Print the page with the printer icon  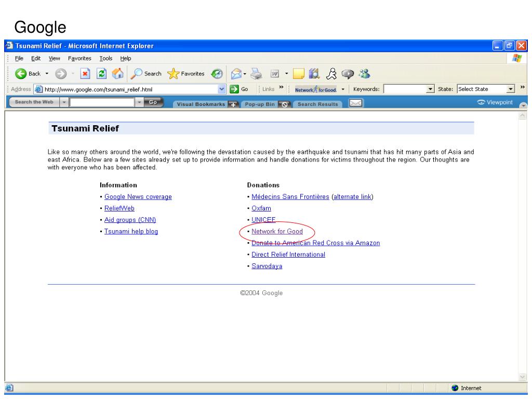[257, 74]
